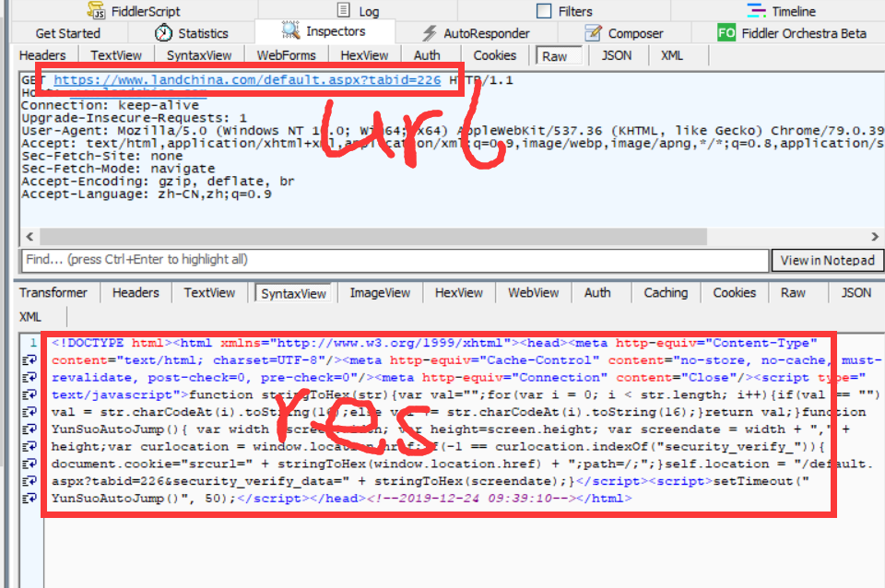Click the '<!DOCTYPE html>' response line

[x=434, y=343]
